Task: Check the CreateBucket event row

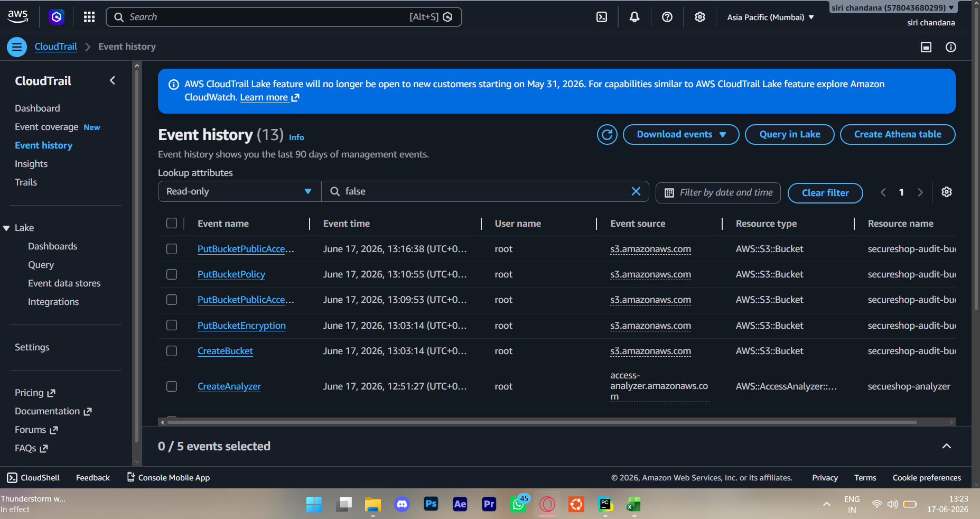Action: [172, 351]
